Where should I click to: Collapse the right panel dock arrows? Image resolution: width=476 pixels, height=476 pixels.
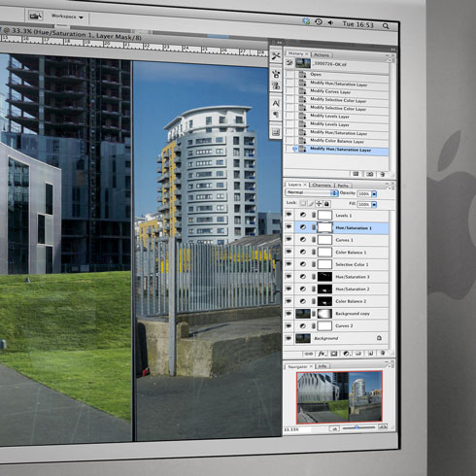(x=392, y=50)
